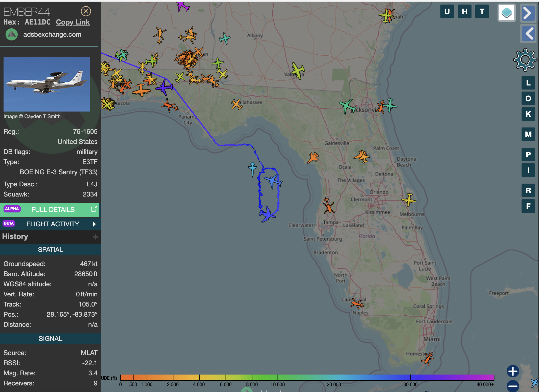Image resolution: width=539 pixels, height=392 pixels.
Task: Zoom out on the map
Action: point(513,386)
